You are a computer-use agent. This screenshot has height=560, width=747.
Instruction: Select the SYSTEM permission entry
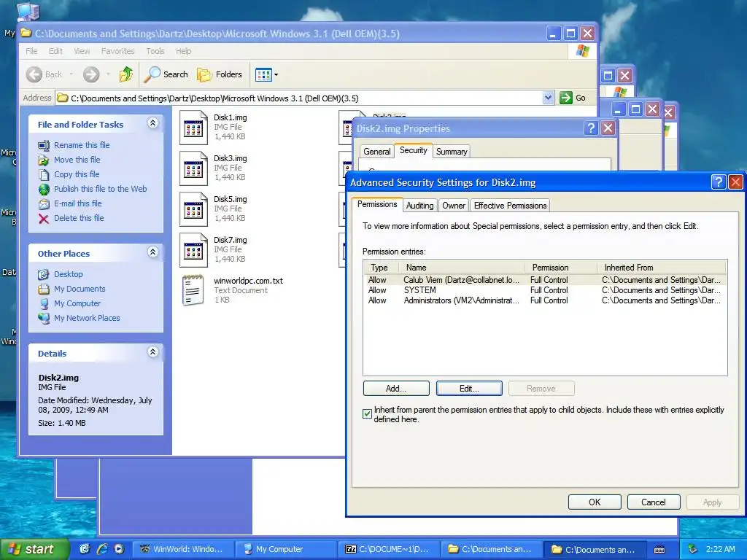click(545, 290)
